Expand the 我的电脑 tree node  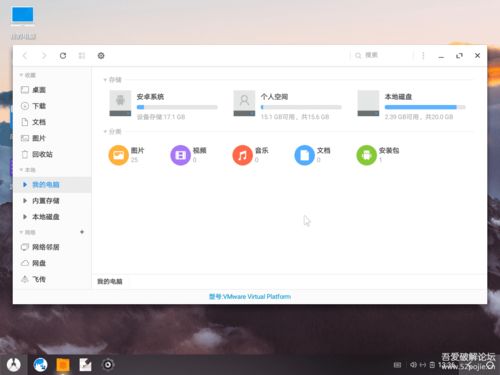(25, 185)
